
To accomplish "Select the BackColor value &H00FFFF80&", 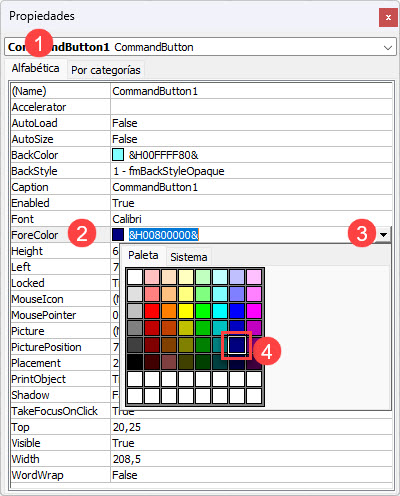I will point(164,155).
